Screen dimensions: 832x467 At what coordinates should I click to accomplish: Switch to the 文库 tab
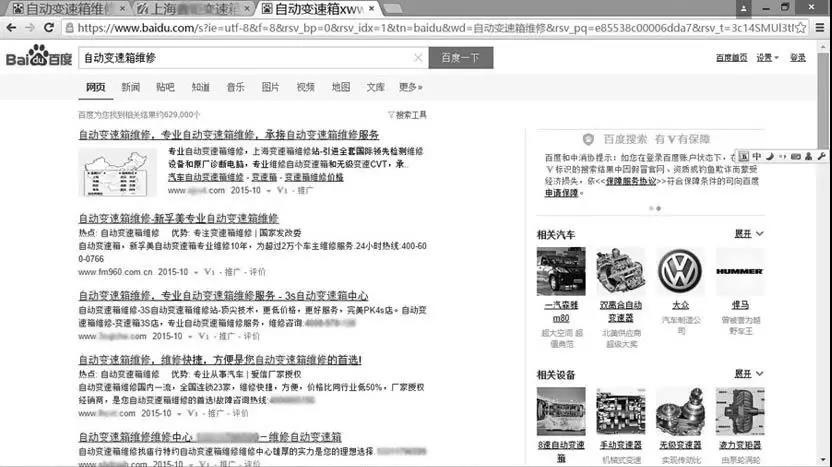coord(376,87)
